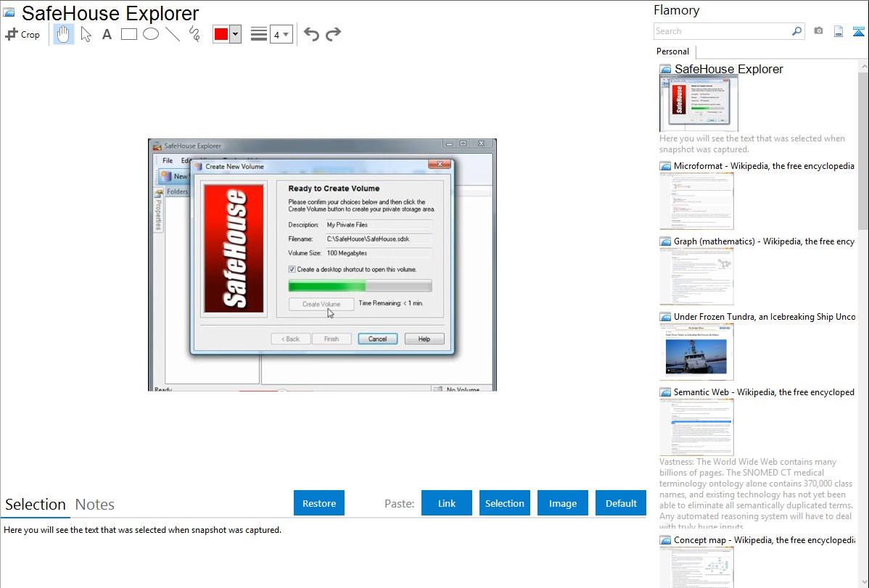Viewport: 869px width, 588px height.
Task: Select the ellipse shape tool
Action: 151,34
